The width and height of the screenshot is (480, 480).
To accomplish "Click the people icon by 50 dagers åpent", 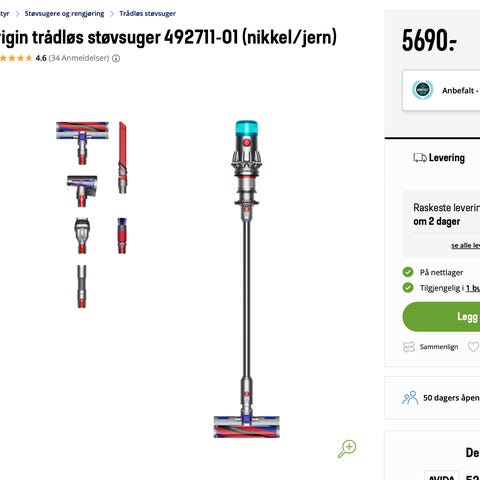I will (410, 397).
